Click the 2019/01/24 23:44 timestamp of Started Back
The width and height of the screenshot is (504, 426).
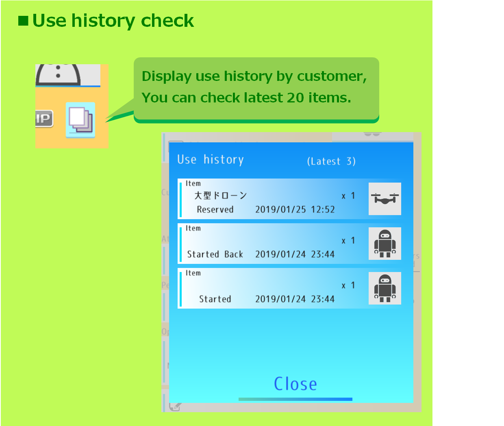[x=295, y=254]
